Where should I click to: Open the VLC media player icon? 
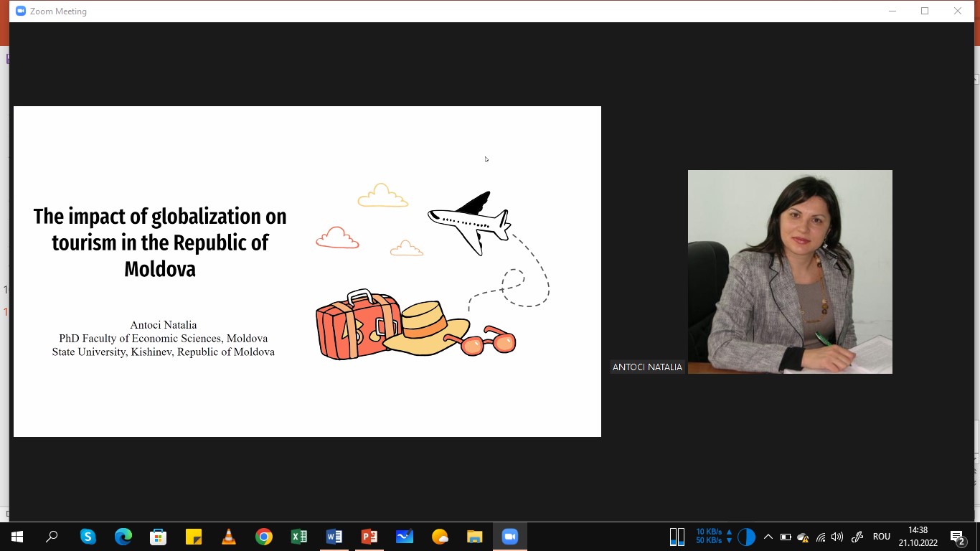[229, 537]
